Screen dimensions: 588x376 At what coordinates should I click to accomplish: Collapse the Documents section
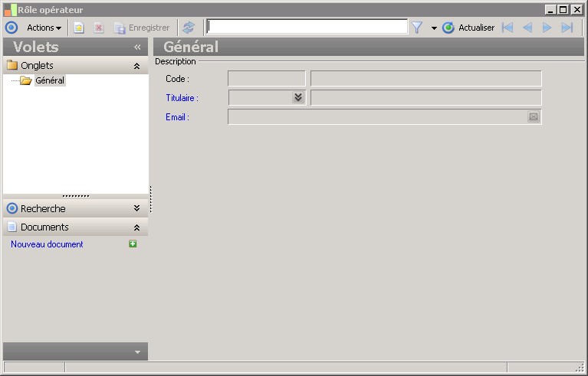tap(137, 227)
